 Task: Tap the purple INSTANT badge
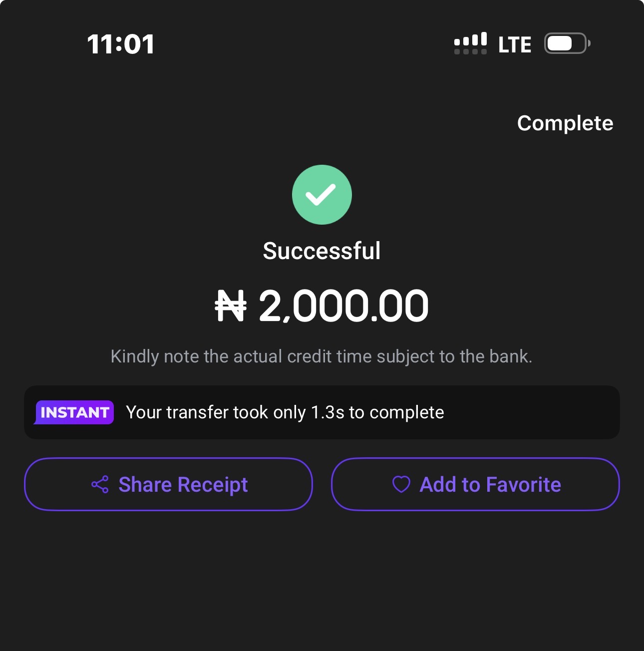[74, 412]
